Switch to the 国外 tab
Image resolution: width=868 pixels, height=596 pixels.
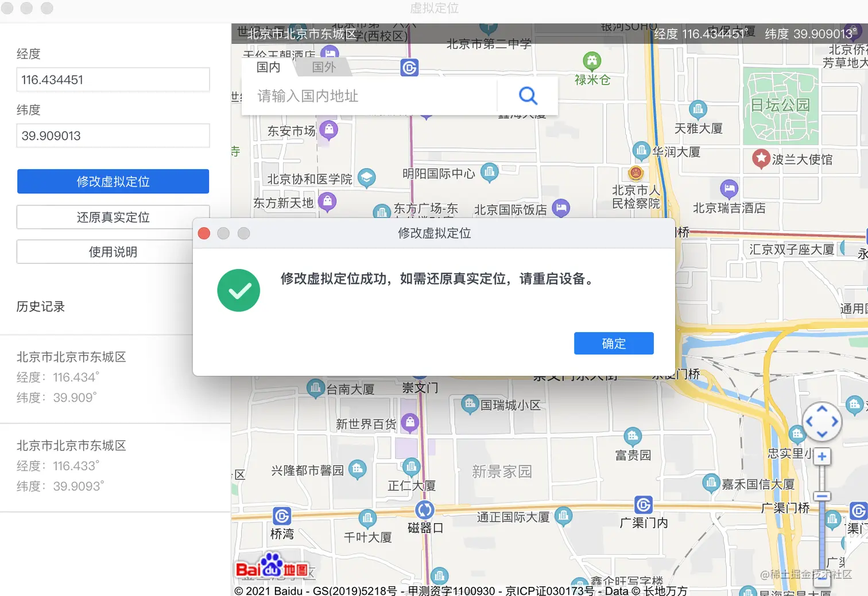point(323,67)
